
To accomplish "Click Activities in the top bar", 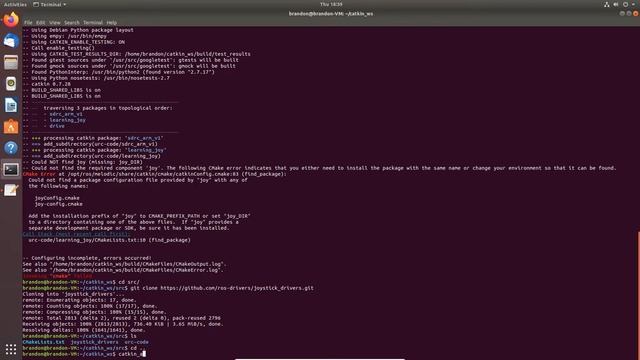I will coord(15,4).
